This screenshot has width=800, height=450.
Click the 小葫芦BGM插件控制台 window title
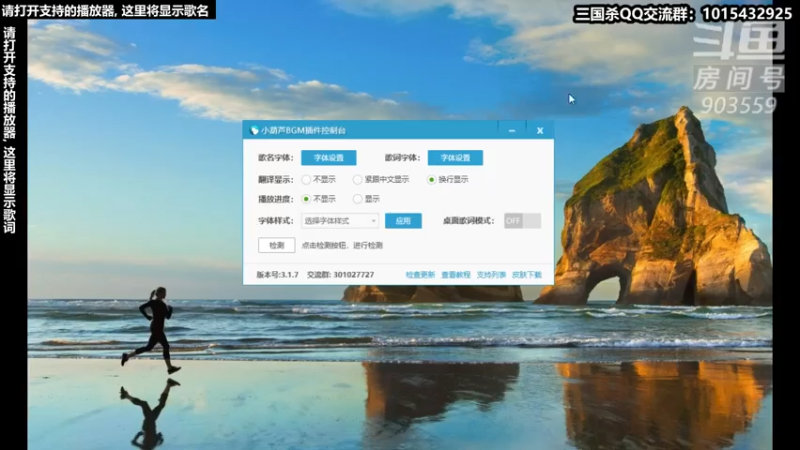[304, 131]
